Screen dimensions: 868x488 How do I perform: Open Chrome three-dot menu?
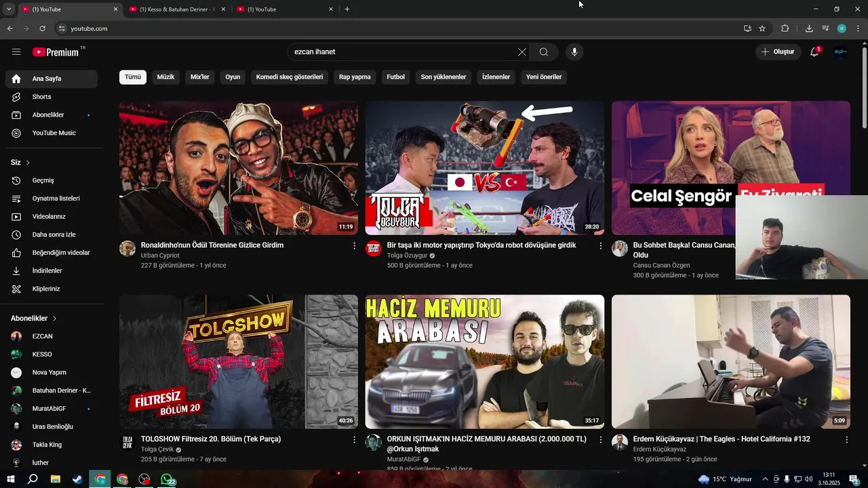tap(859, 28)
